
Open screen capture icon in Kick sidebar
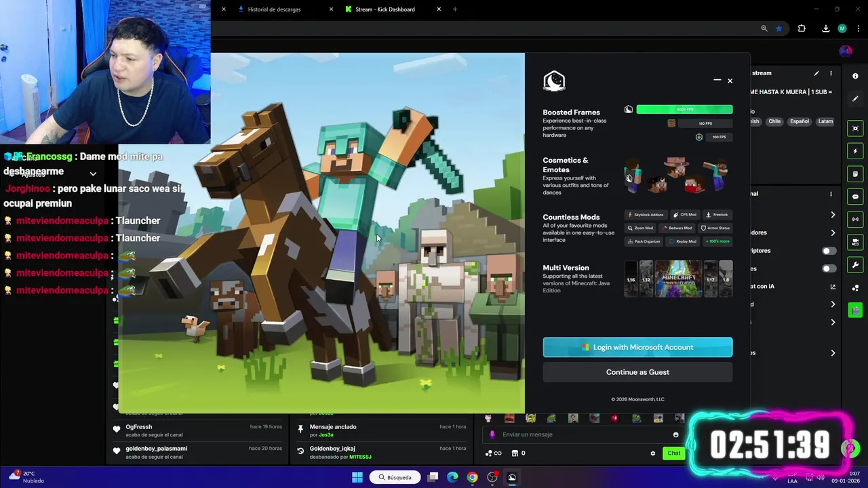[855, 128]
